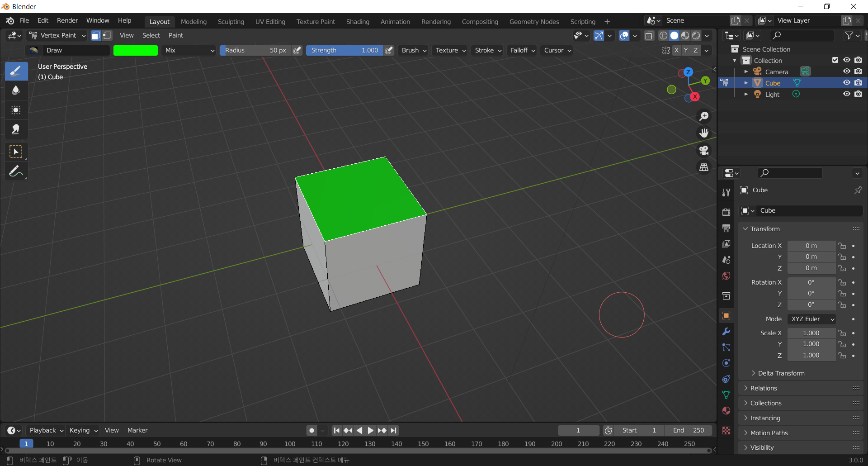
Task: Open the Render properties tab
Action: [x=726, y=212]
